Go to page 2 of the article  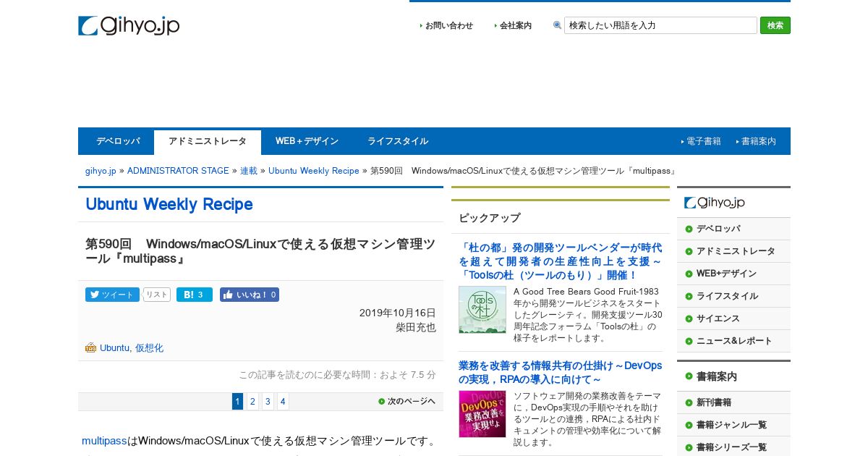pyautogui.click(x=252, y=402)
